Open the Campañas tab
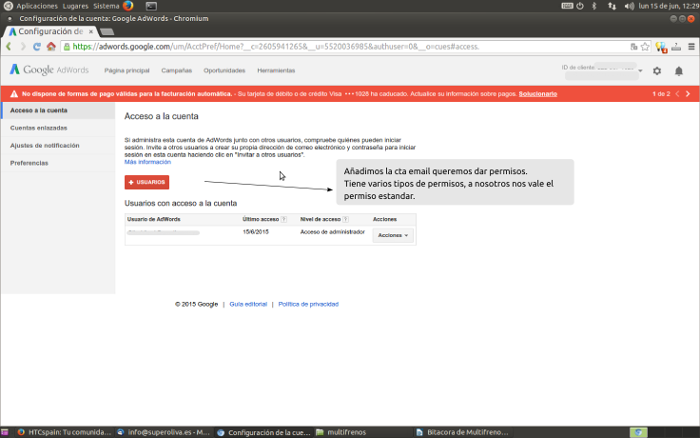Image resolution: width=700 pixels, height=438 pixels. tap(176, 71)
